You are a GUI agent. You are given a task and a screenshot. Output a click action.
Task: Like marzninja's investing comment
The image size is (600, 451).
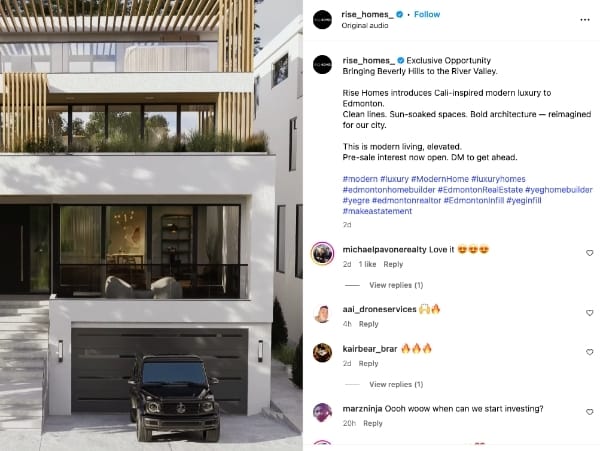pos(589,412)
